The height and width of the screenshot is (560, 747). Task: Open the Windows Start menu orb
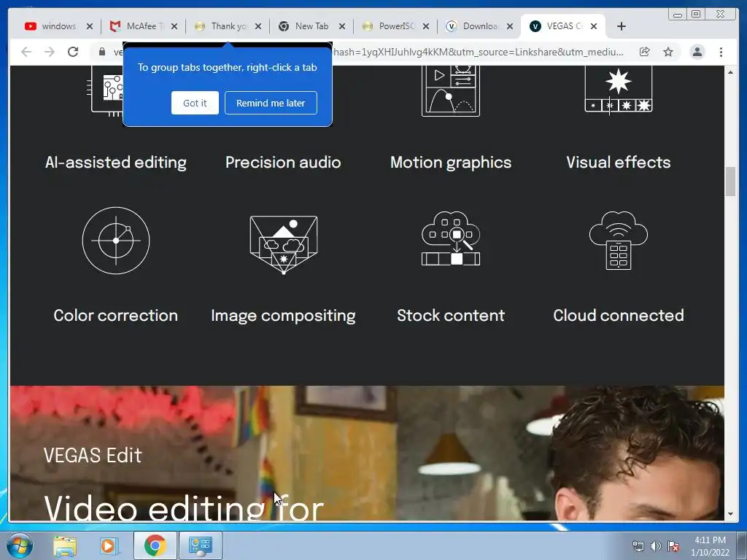[20, 545]
